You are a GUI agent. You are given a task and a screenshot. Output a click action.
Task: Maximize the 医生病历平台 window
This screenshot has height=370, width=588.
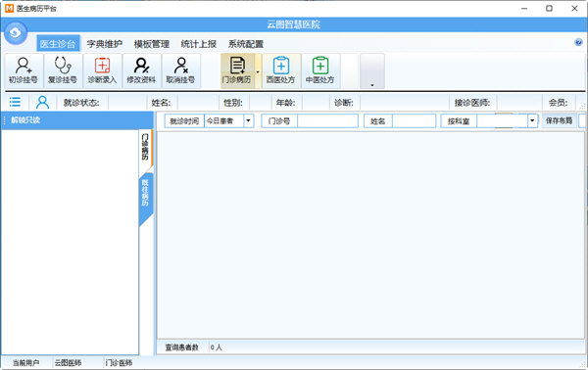pos(549,8)
